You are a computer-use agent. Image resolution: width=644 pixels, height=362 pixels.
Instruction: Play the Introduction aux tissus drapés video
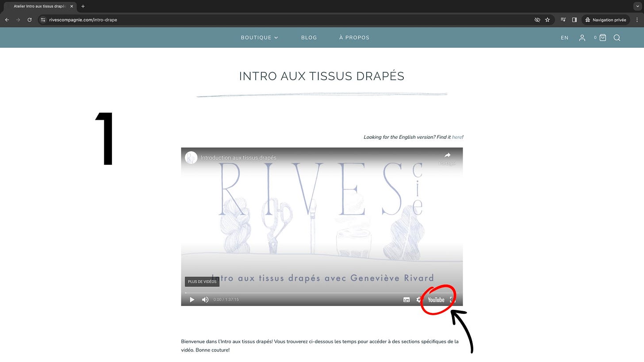click(x=192, y=300)
